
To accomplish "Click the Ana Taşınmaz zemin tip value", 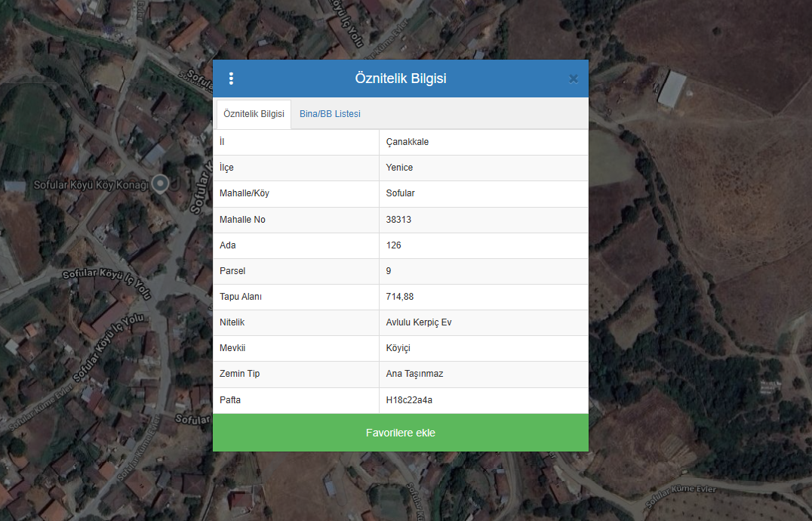I will click(x=413, y=374).
